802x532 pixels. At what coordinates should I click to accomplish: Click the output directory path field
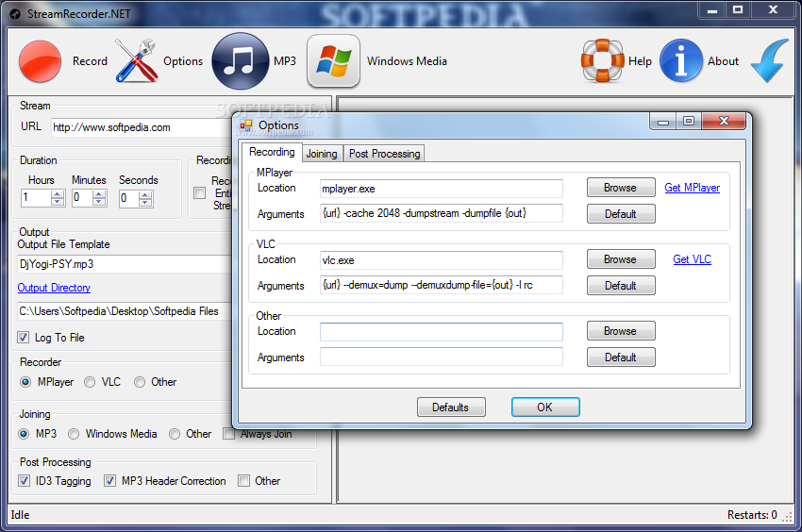(125, 311)
